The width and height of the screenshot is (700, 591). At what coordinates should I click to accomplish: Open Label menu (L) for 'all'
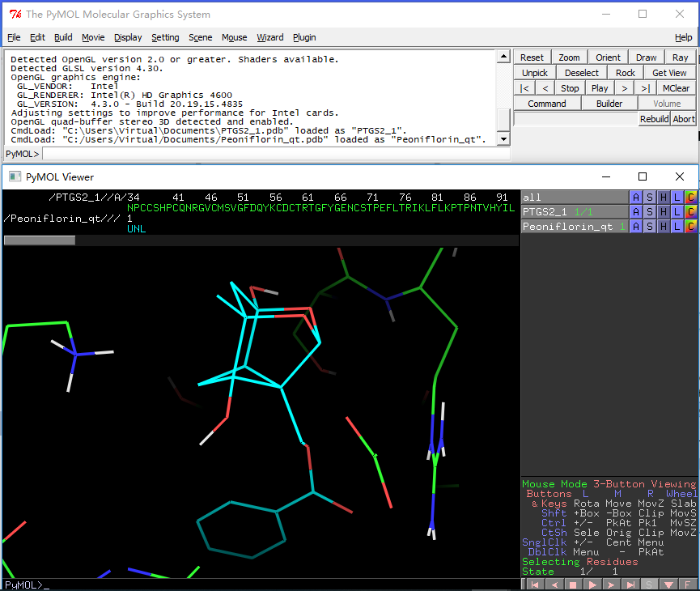tap(677, 197)
